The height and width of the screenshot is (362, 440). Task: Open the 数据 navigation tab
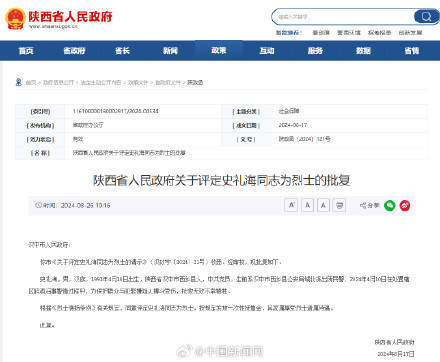[x=363, y=51]
